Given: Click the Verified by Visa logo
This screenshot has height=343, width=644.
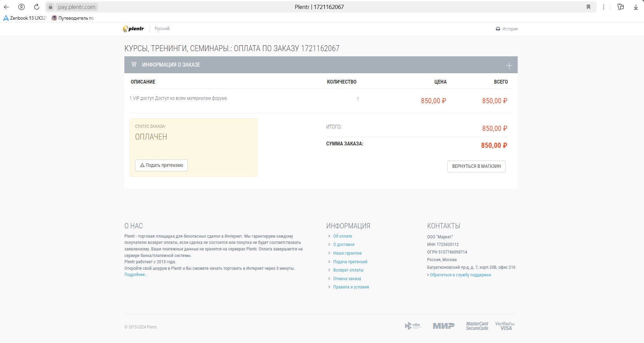Looking at the screenshot, I should point(505,326).
